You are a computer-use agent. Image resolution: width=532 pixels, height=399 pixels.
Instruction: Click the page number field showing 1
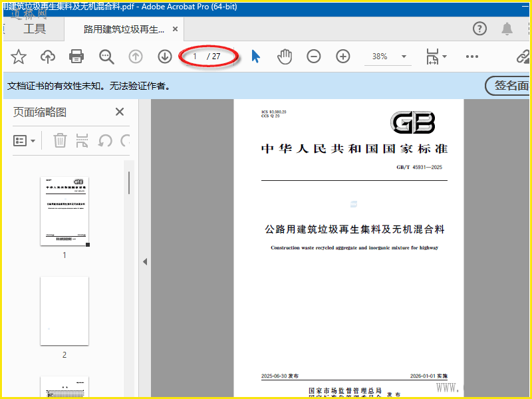195,57
